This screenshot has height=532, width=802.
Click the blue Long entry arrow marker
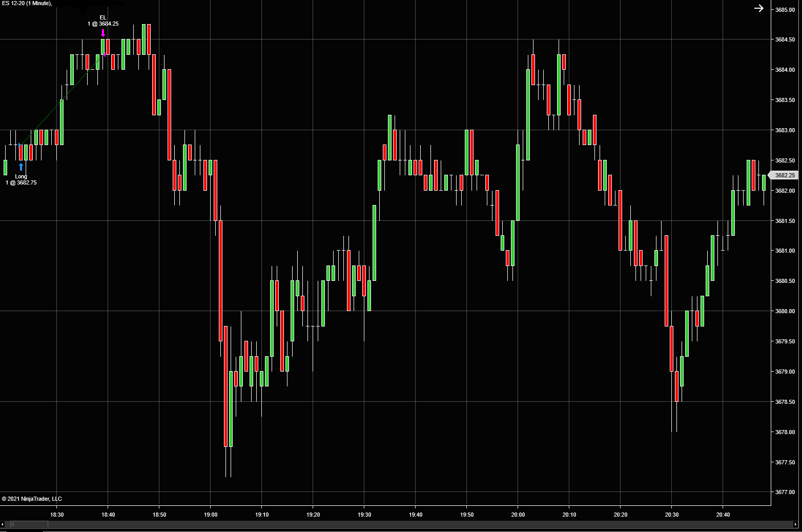(x=21, y=167)
